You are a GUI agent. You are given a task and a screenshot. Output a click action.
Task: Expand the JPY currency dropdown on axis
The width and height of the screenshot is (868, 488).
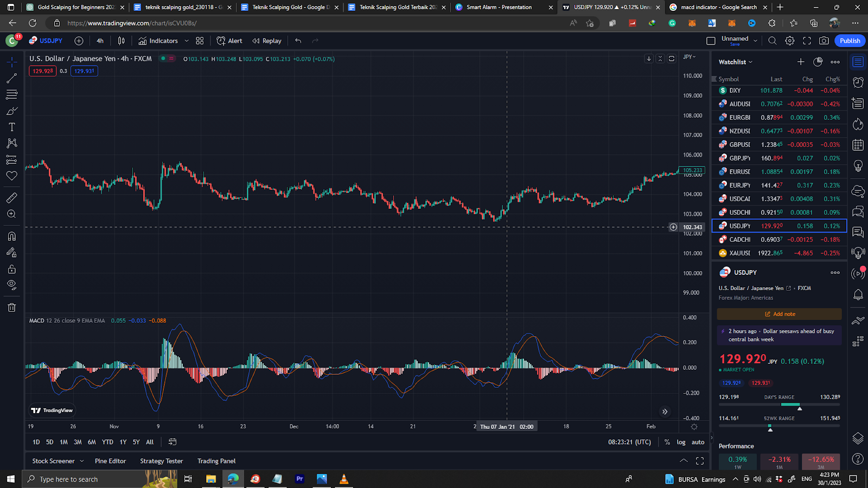click(690, 57)
